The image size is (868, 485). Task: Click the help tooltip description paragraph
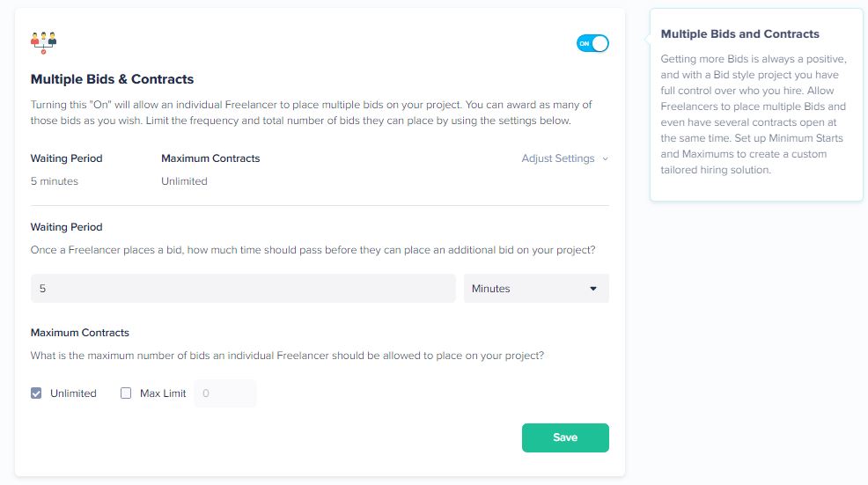[754, 114]
